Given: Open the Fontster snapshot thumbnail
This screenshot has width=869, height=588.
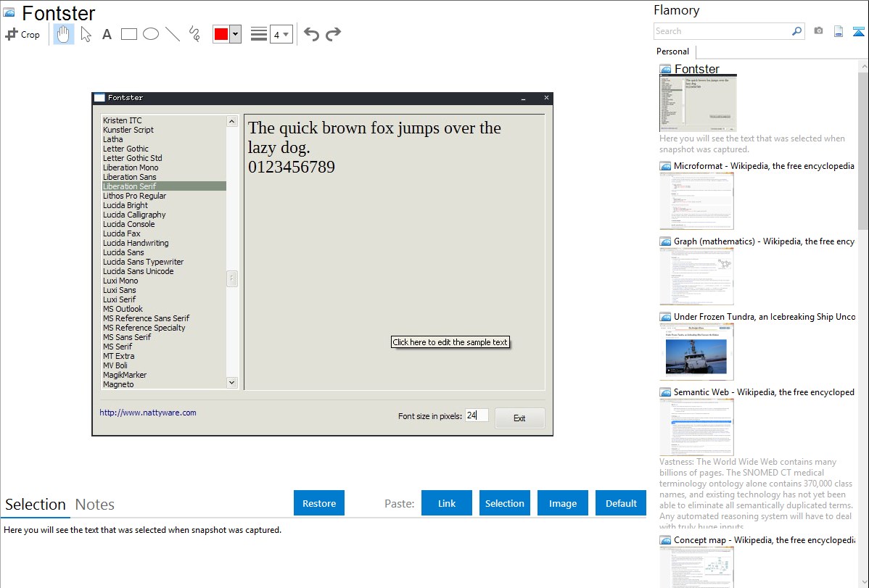Looking at the screenshot, I should coord(698,104).
